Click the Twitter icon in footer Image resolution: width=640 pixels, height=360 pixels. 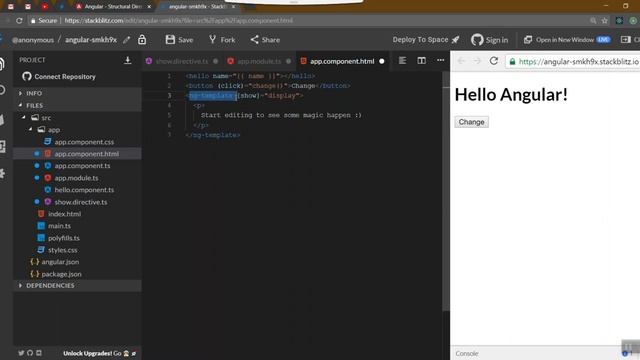(x=21, y=353)
